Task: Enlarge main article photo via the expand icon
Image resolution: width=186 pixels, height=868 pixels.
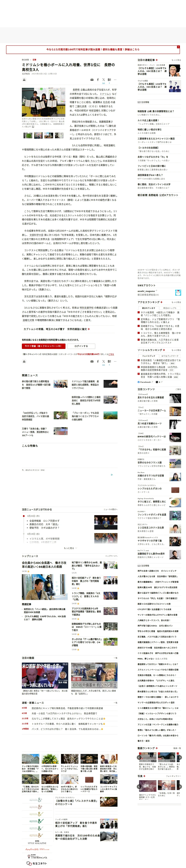Action: click(33, 127)
